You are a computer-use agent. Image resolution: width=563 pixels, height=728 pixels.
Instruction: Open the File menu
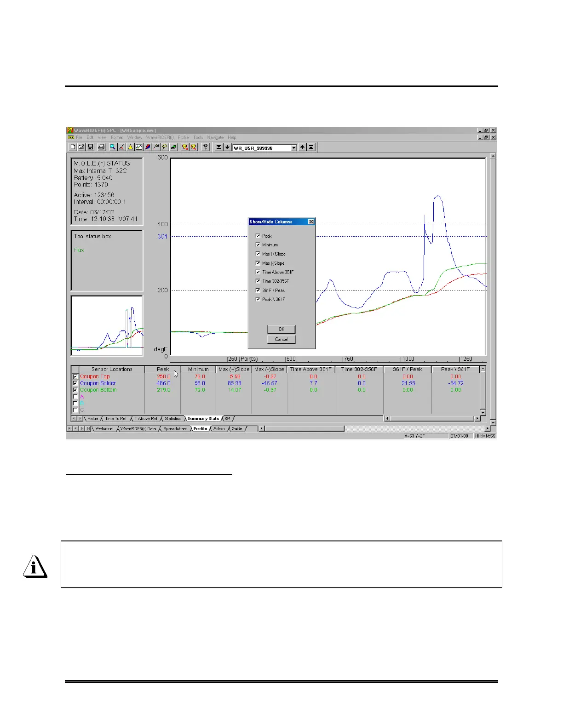[x=79, y=137]
